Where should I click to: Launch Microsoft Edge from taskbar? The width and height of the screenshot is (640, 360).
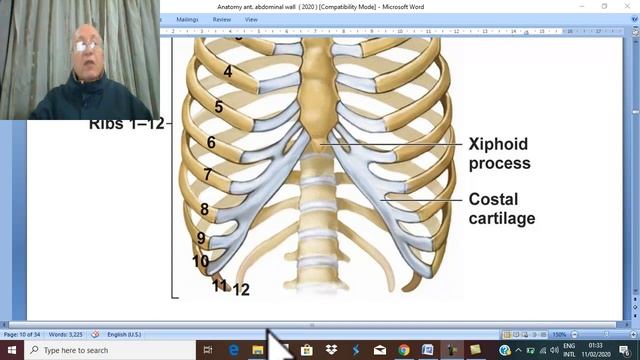pos(233,350)
